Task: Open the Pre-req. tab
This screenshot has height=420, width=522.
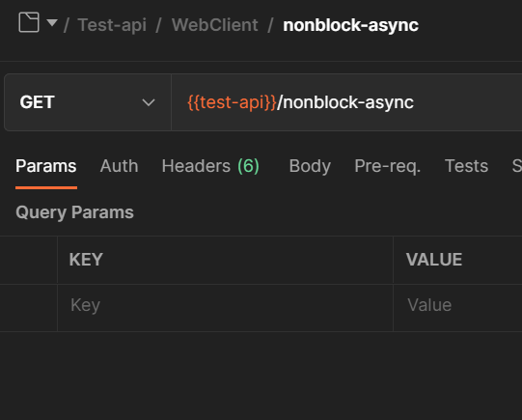Action: pyautogui.click(x=388, y=166)
